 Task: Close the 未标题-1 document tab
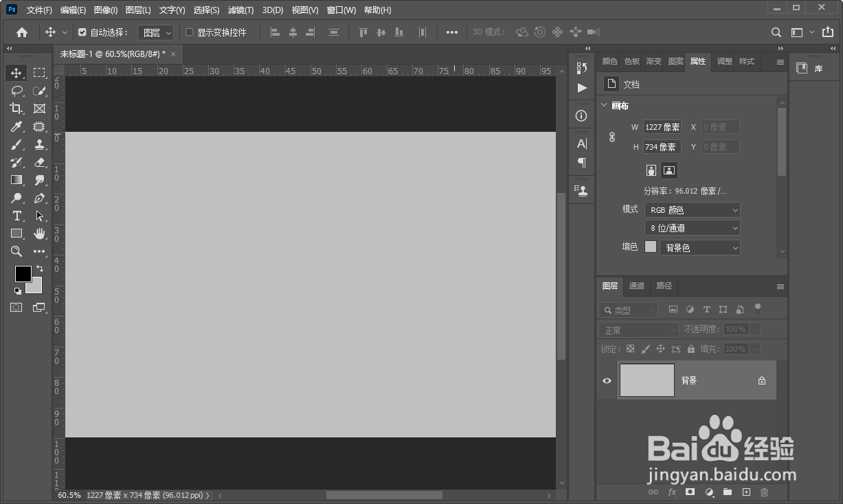(x=173, y=54)
